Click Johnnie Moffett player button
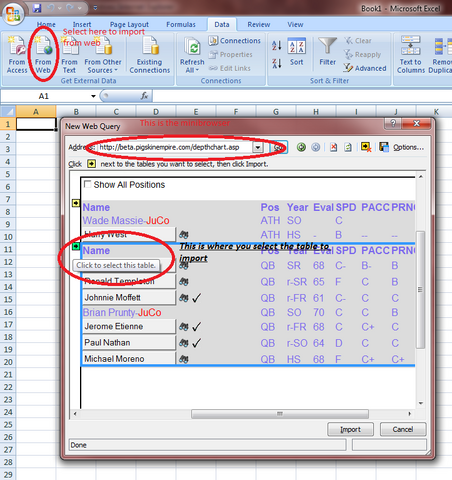 click(x=129, y=297)
